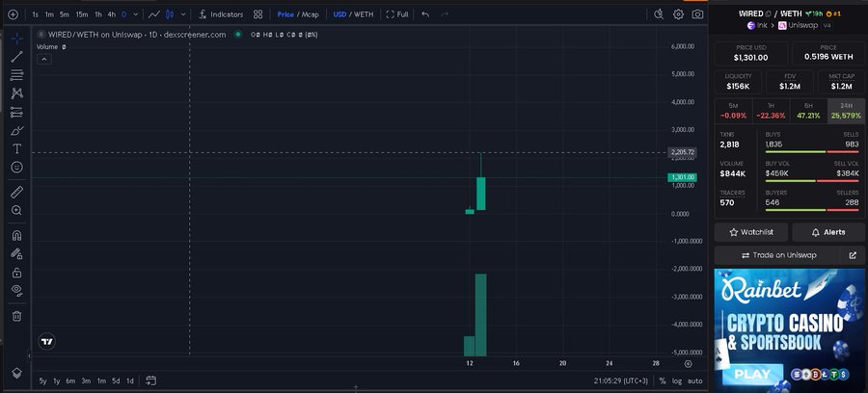The height and width of the screenshot is (393, 868).
Task: Open the layout grid templates icon
Action: (258, 14)
